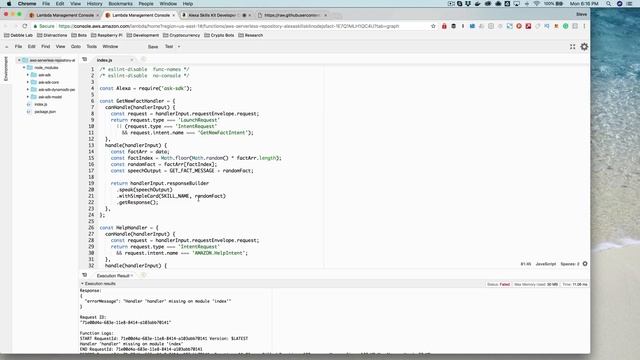Open the Dropbox menu bar icon
The image size is (640, 360).
[x=468, y=4]
